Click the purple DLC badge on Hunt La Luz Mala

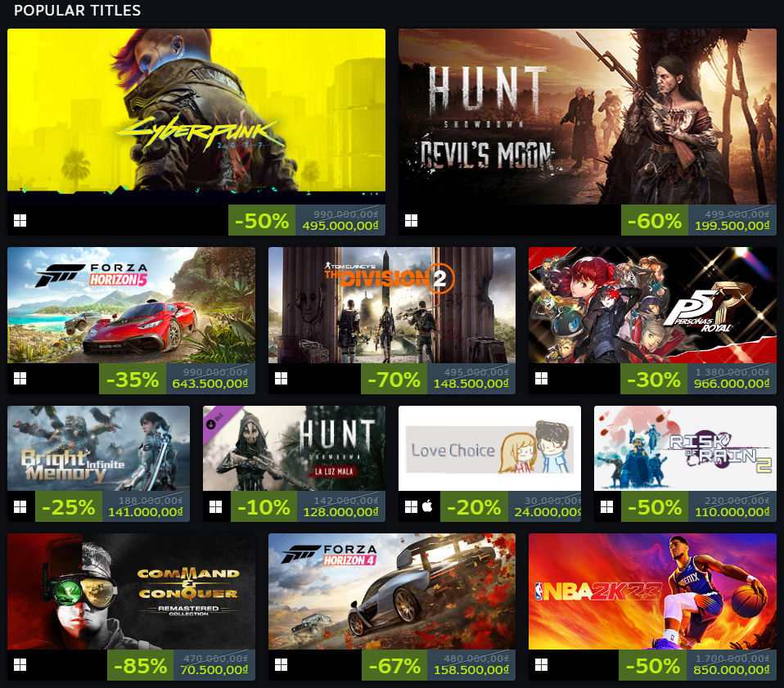tap(215, 419)
